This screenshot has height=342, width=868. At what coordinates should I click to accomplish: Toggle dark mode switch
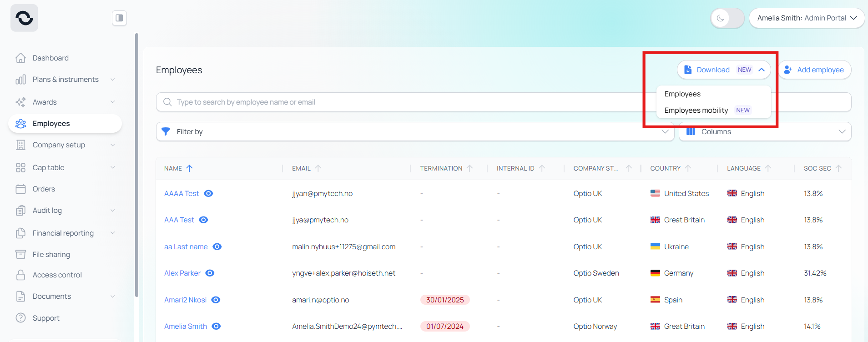[727, 18]
